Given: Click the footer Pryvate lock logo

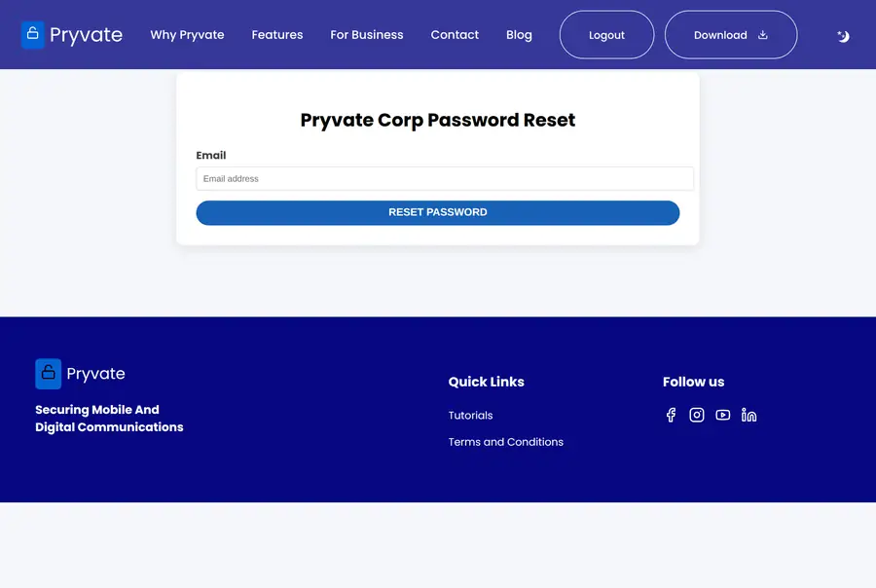Looking at the screenshot, I should tap(48, 374).
